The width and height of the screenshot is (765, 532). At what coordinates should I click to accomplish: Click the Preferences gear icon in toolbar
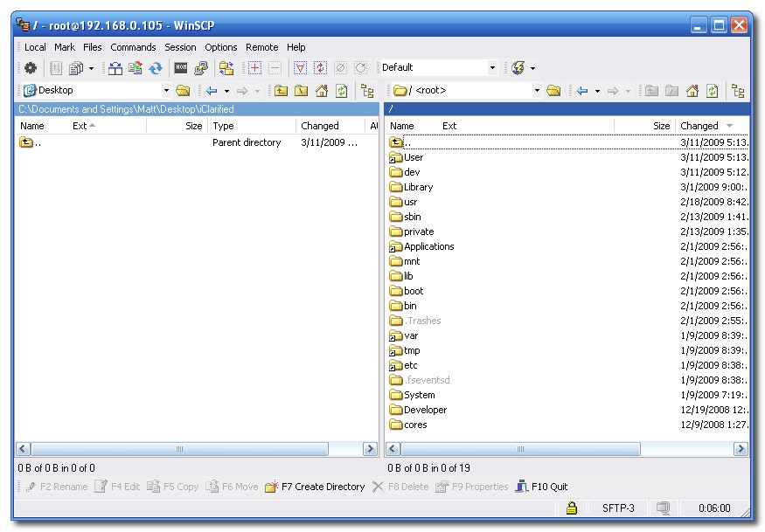31,68
